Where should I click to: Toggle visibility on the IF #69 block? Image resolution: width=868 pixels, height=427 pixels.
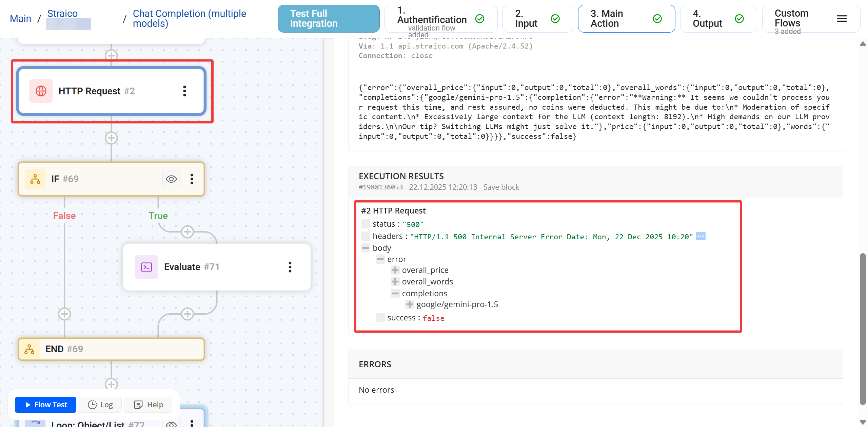pos(171,179)
